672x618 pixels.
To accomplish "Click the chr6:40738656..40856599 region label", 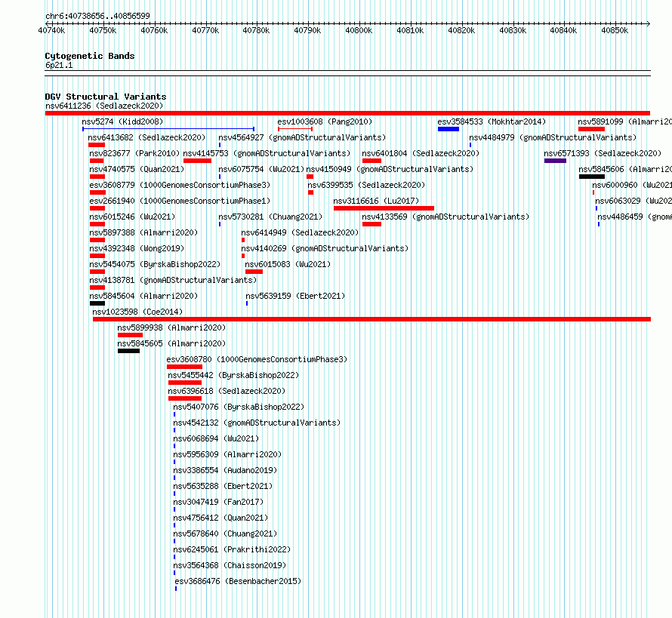I will 97,16.
